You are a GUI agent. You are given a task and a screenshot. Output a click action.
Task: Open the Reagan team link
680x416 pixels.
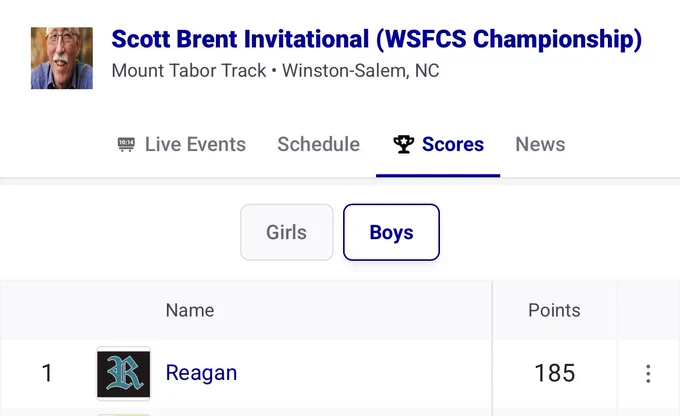click(201, 373)
